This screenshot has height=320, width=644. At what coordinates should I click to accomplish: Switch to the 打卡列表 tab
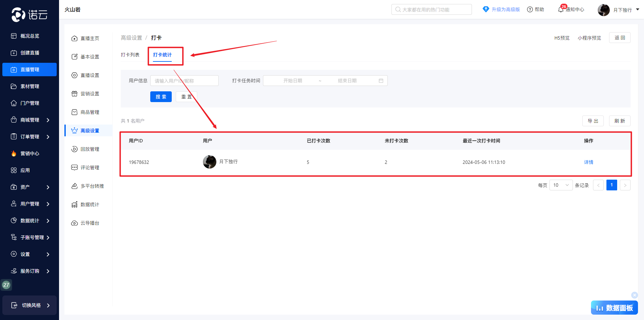[130, 55]
